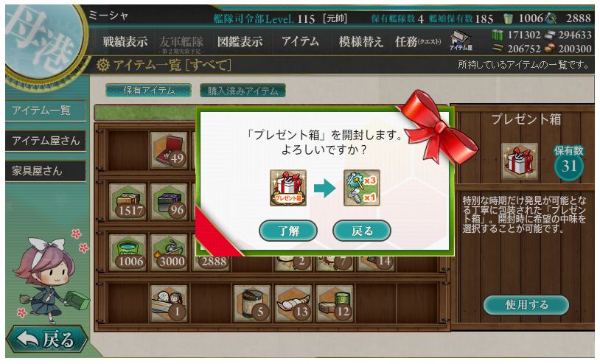Confirm opening with the 了解 button
This screenshot has width=600, height=364.
click(x=288, y=231)
